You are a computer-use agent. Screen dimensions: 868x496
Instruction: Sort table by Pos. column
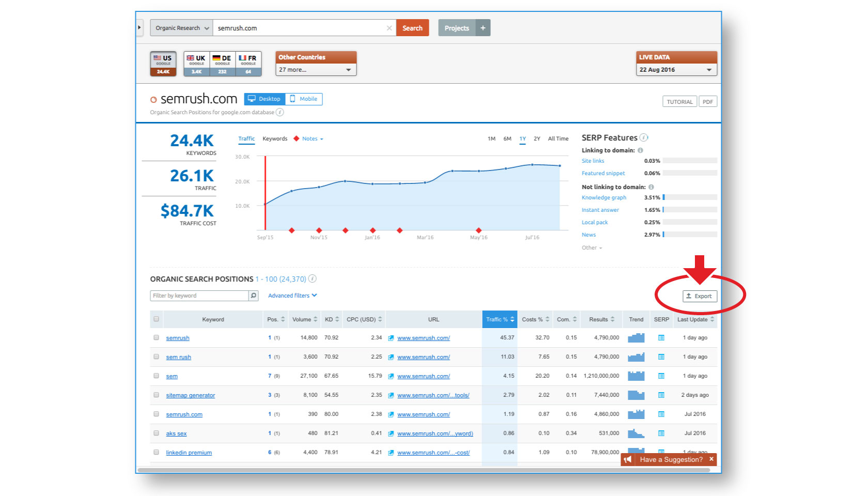pyautogui.click(x=276, y=319)
